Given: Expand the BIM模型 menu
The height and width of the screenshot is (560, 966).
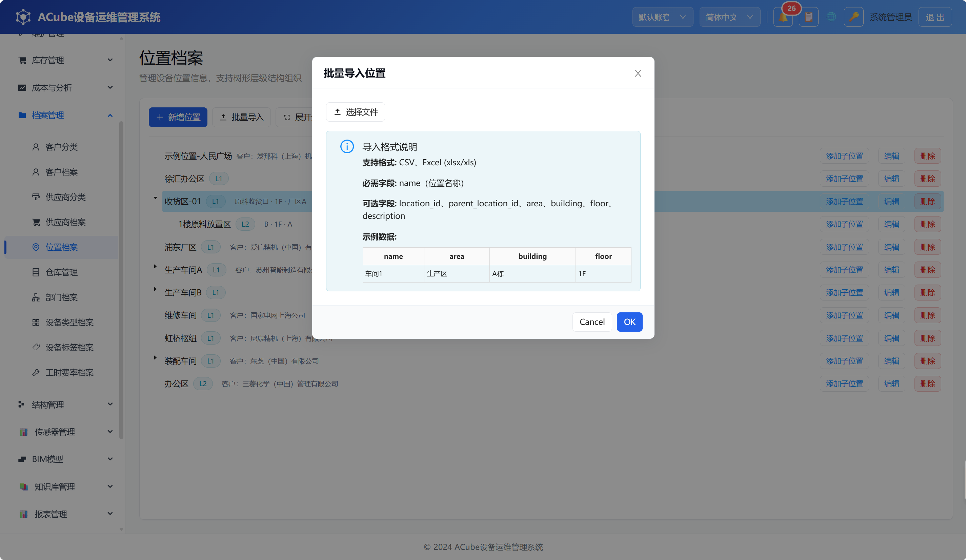Looking at the screenshot, I should (65, 459).
